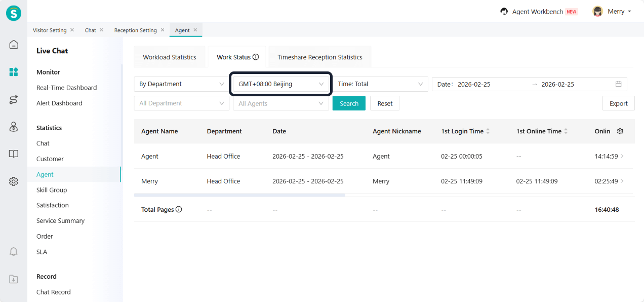Open the By Department dropdown

coord(182,84)
